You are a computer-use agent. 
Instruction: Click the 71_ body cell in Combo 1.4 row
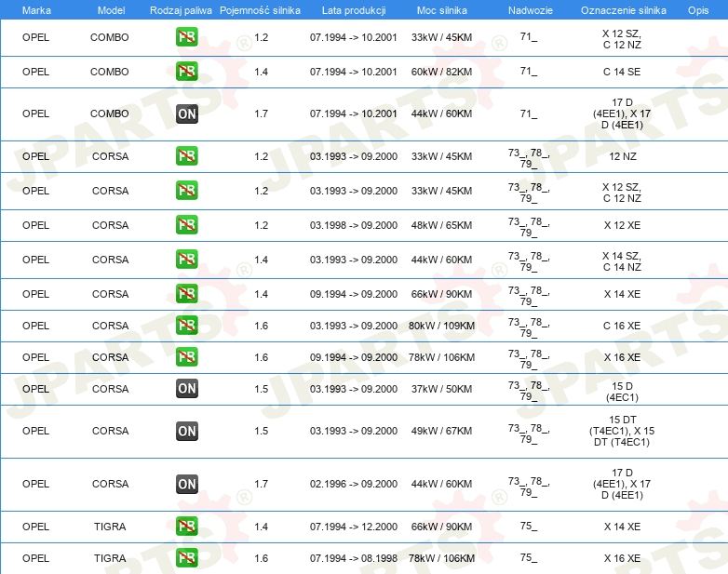tap(529, 71)
